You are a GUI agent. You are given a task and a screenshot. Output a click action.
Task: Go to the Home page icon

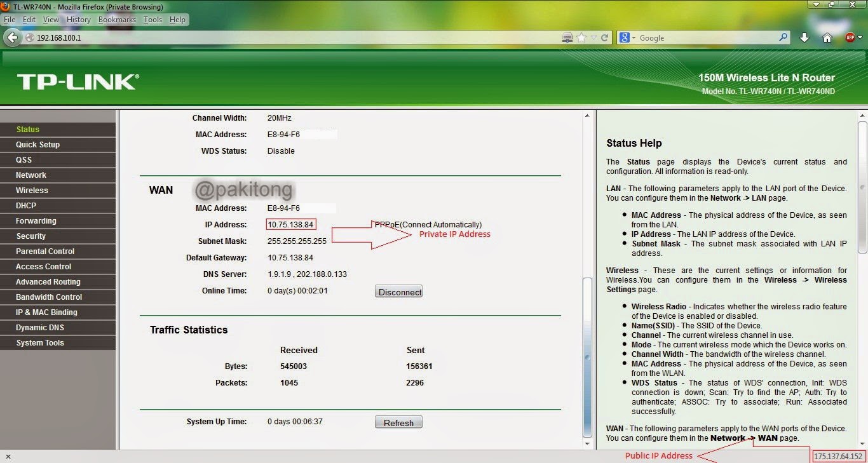click(827, 38)
